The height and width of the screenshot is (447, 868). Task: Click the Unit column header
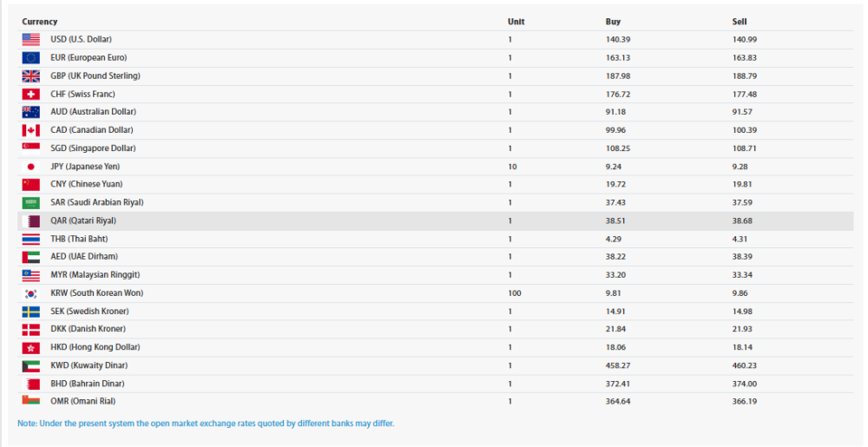click(516, 22)
